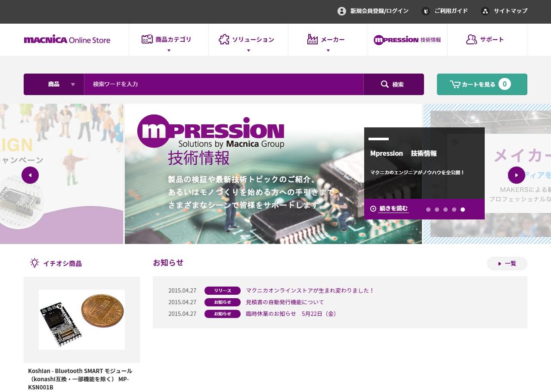
Task: Click the partially visible campaign banner on left
Action: coord(62,174)
